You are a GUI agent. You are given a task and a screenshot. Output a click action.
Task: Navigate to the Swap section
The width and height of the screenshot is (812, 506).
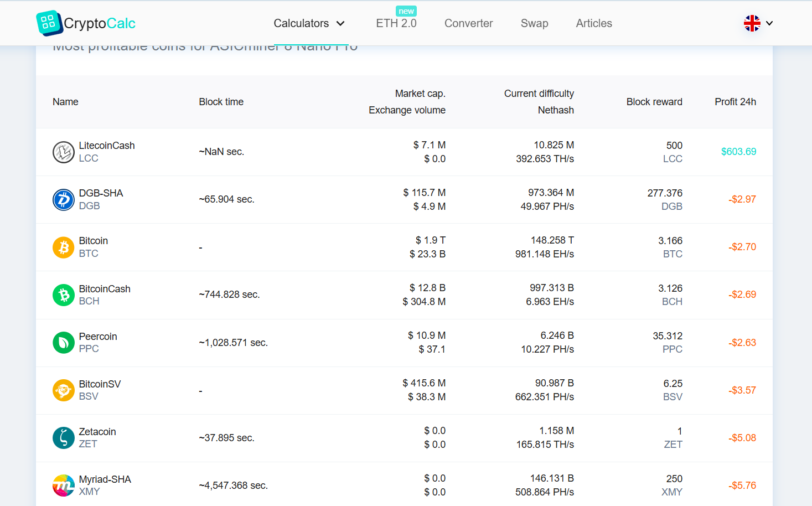point(534,23)
